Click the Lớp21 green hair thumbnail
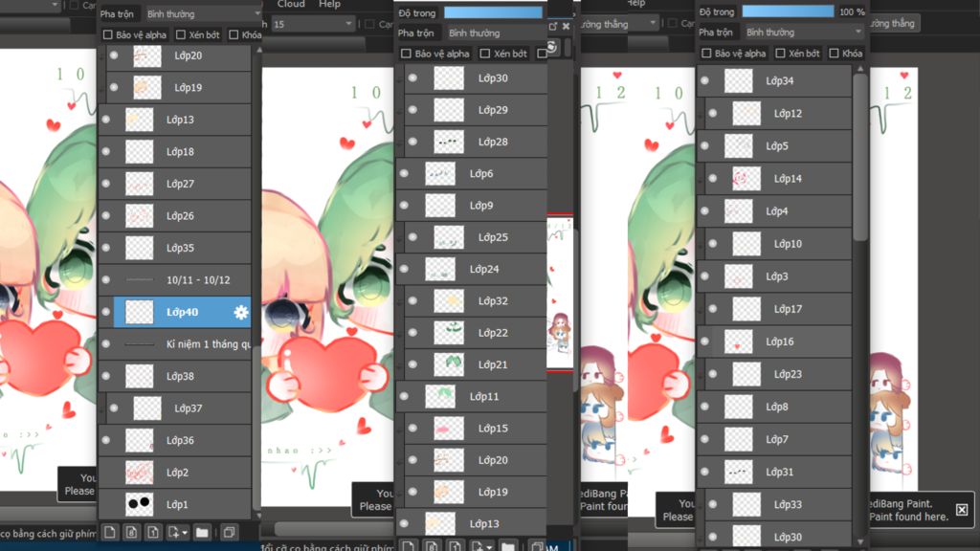 pos(449,364)
